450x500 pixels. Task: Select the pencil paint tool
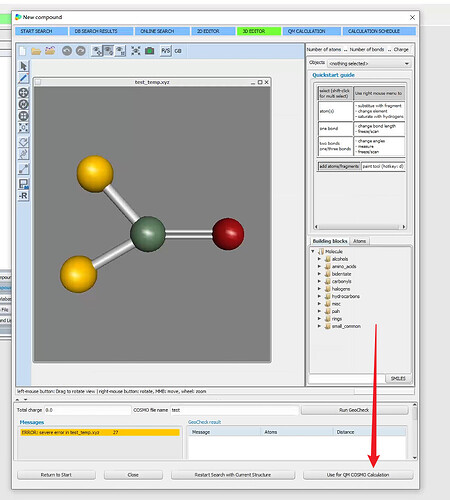pos(23,78)
